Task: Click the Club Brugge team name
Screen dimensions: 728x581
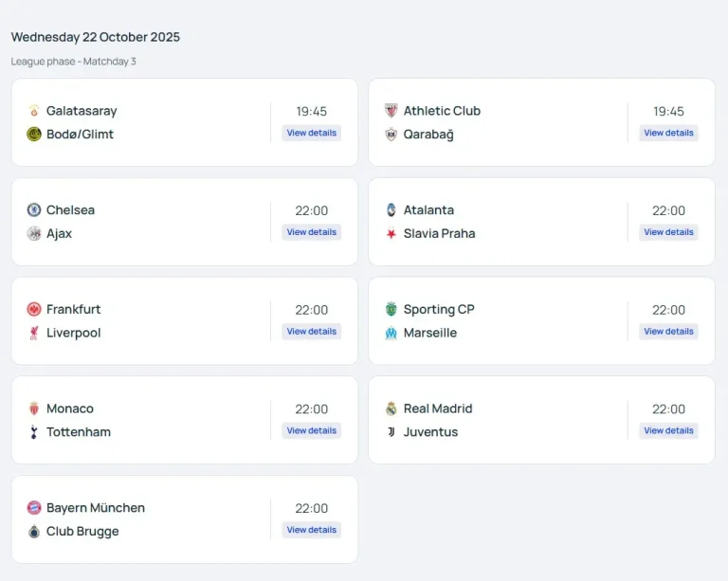Action: pyautogui.click(x=82, y=532)
